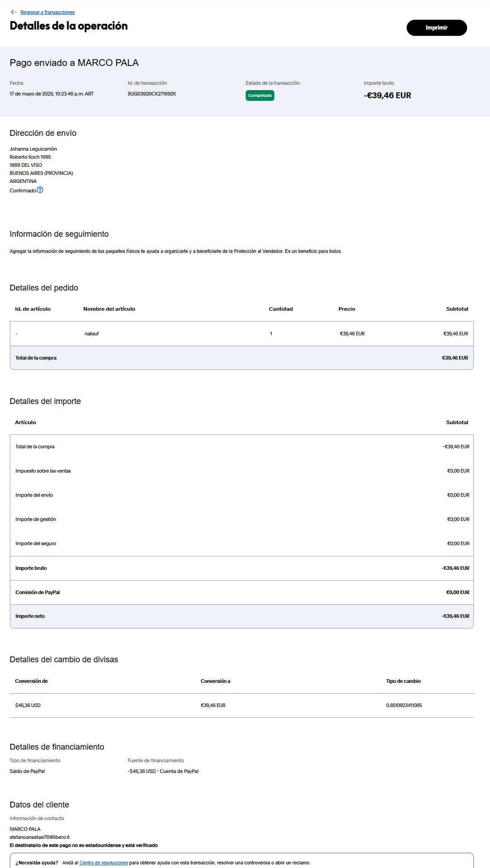Click the Johanna Leguizamón address name
Screen dimensions: 490x868
33,149
